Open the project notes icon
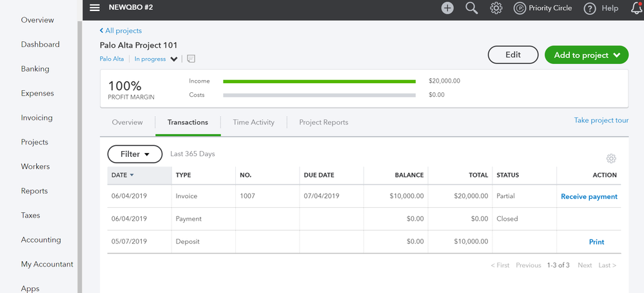 click(x=191, y=59)
